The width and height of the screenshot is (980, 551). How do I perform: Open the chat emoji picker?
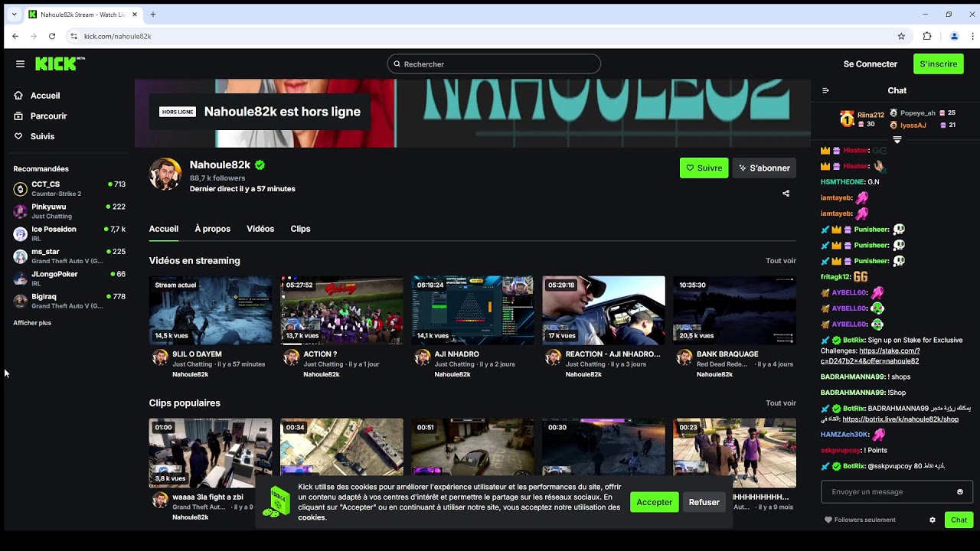coord(960,492)
